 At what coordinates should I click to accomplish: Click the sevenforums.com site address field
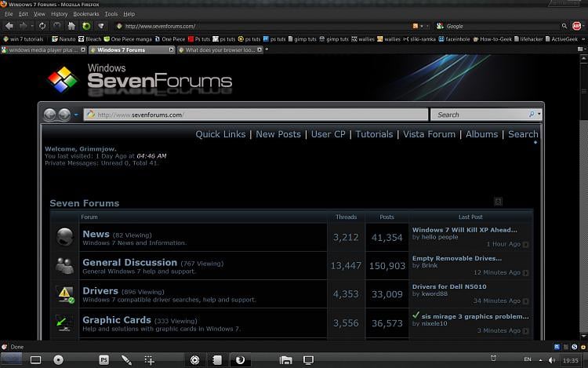click(x=256, y=115)
